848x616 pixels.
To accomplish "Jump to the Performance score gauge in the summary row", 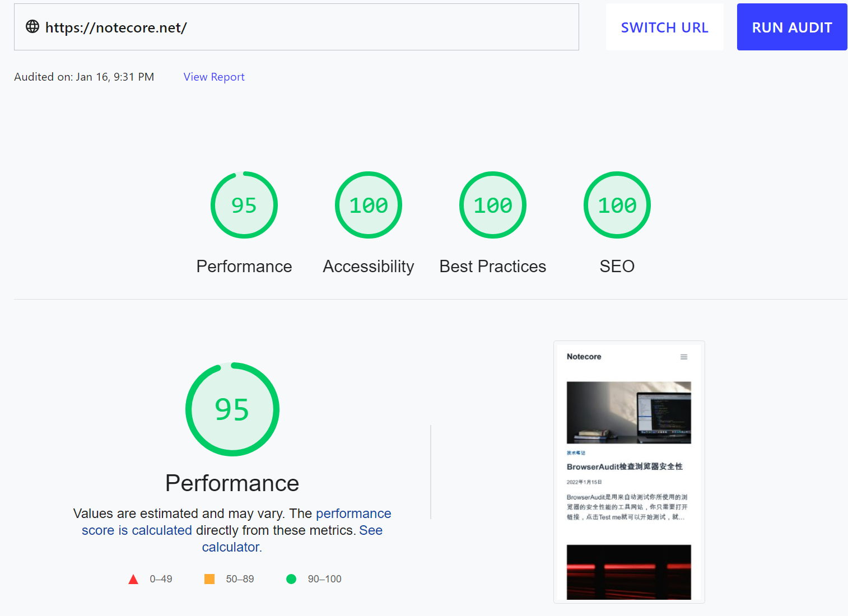I will point(244,206).
